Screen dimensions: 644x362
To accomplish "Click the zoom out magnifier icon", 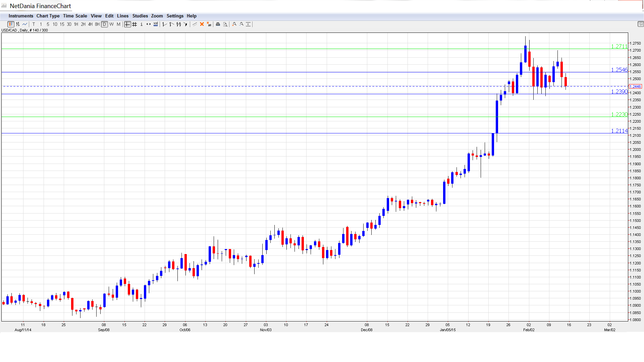I will [241, 24].
